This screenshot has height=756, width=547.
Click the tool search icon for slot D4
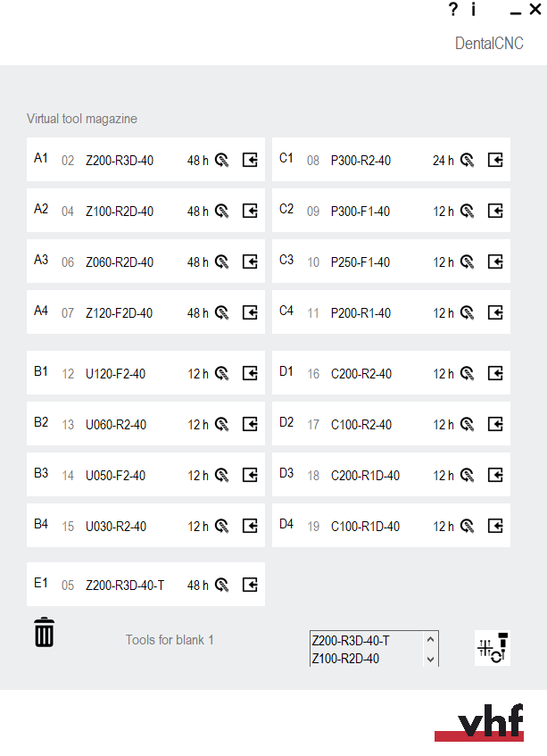point(467,526)
